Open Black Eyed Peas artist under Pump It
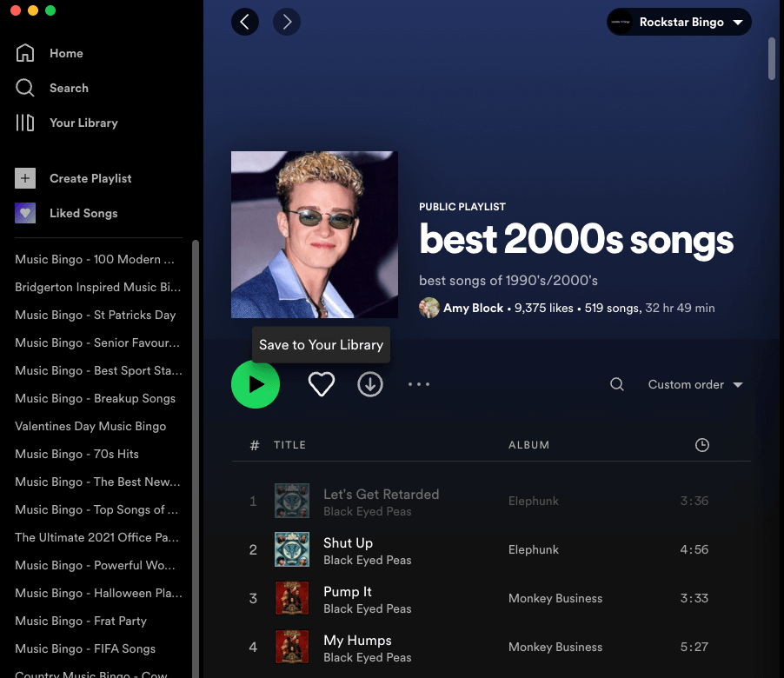The width and height of the screenshot is (784, 678). (x=368, y=608)
